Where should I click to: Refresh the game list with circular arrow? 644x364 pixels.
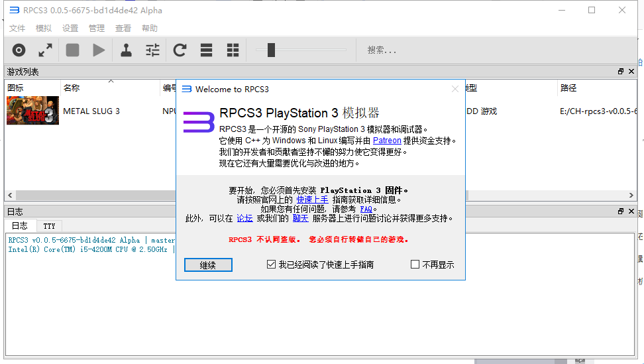point(180,50)
